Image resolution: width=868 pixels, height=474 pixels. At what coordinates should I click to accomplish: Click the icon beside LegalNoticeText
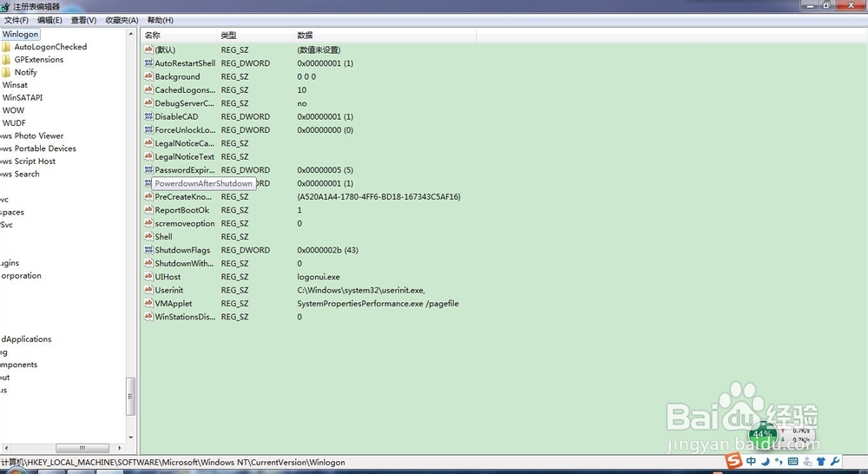148,156
